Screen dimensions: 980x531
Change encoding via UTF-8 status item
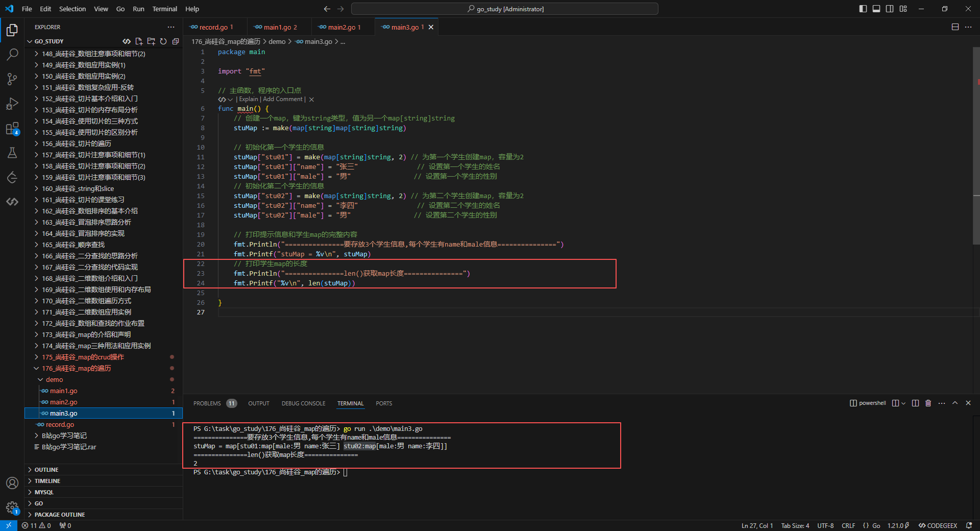[825, 525]
